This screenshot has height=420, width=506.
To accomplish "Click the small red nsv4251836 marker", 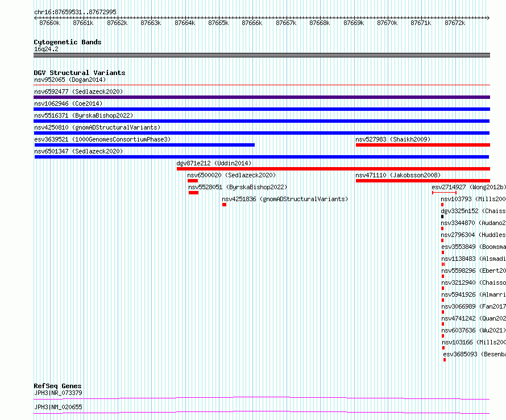I will pyautogui.click(x=224, y=205).
